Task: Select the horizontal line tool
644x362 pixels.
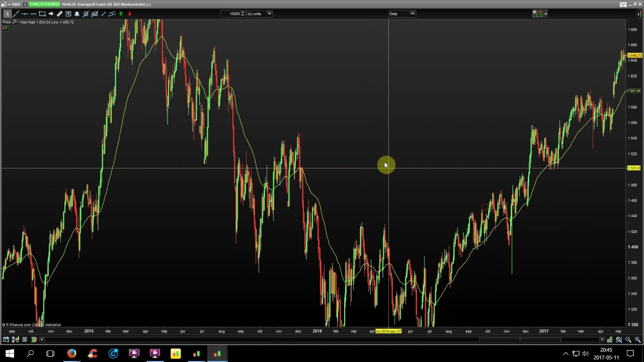Action: coord(25,14)
